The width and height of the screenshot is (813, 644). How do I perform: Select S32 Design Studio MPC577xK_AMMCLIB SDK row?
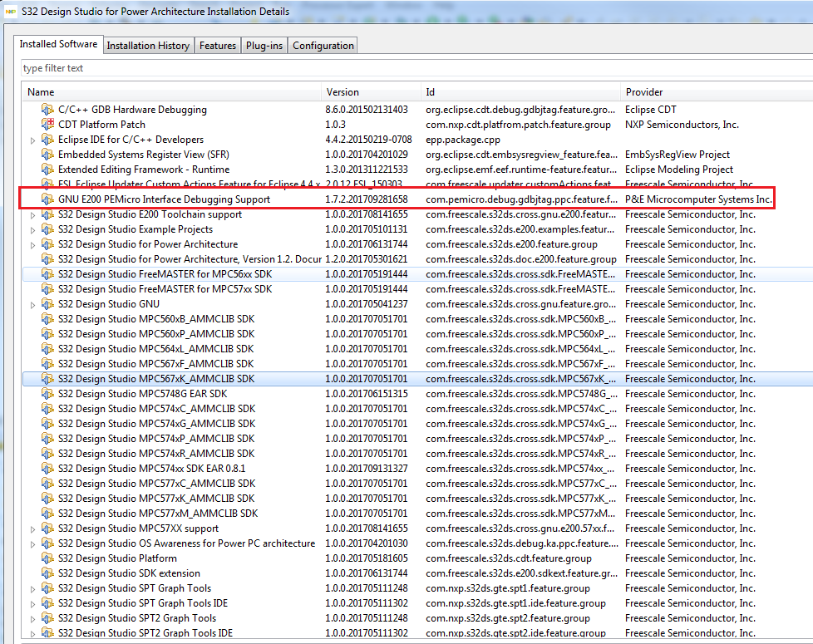418,499
